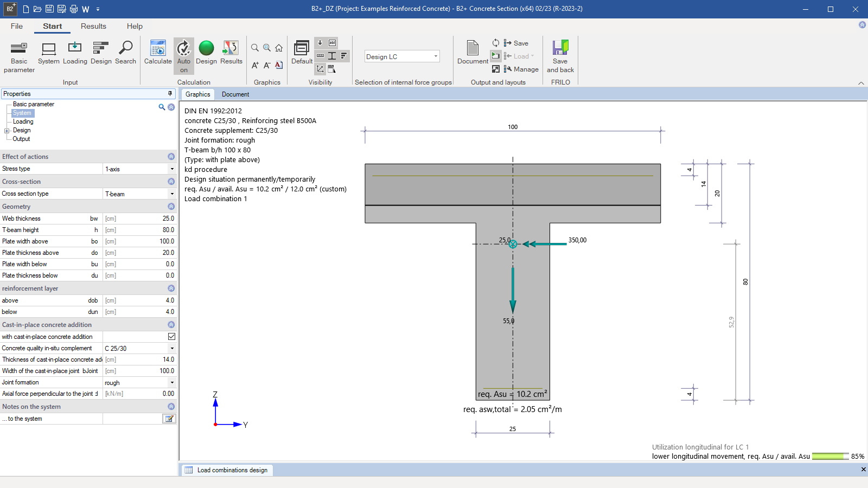The image size is (868, 488).
Task: Open the File menu
Action: coord(17,26)
